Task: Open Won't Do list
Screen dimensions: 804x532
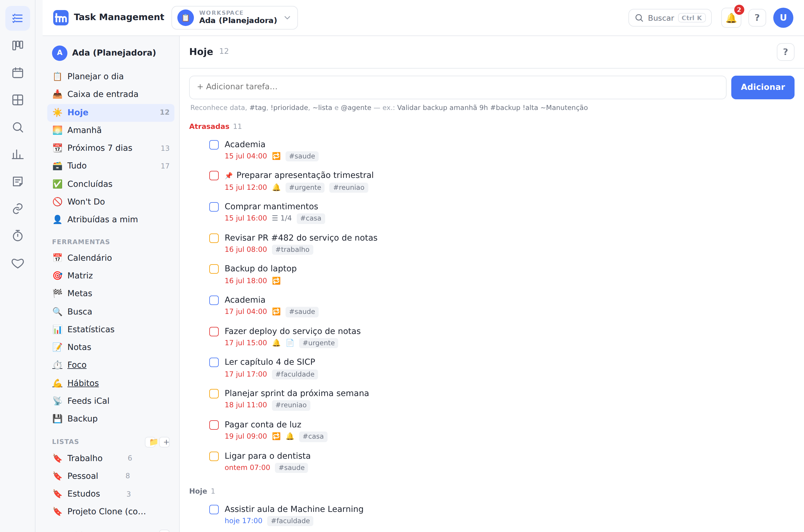Action: coord(111,202)
